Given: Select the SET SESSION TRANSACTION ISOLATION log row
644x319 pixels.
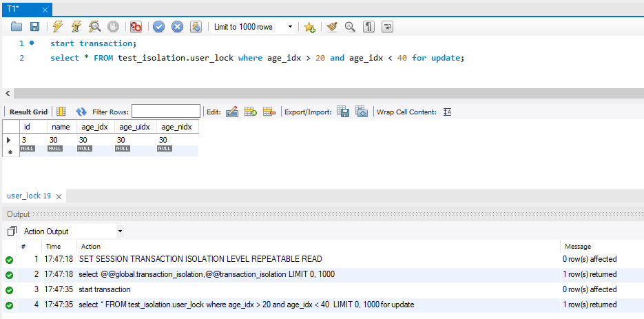Looking at the screenshot, I should (x=321, y=259).
